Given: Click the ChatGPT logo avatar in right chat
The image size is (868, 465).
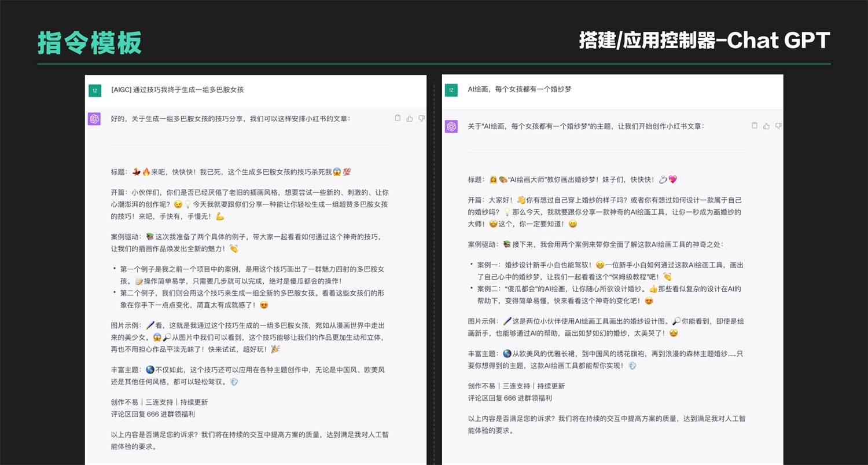Looking at the screenshot, I should tap(451, 126).
